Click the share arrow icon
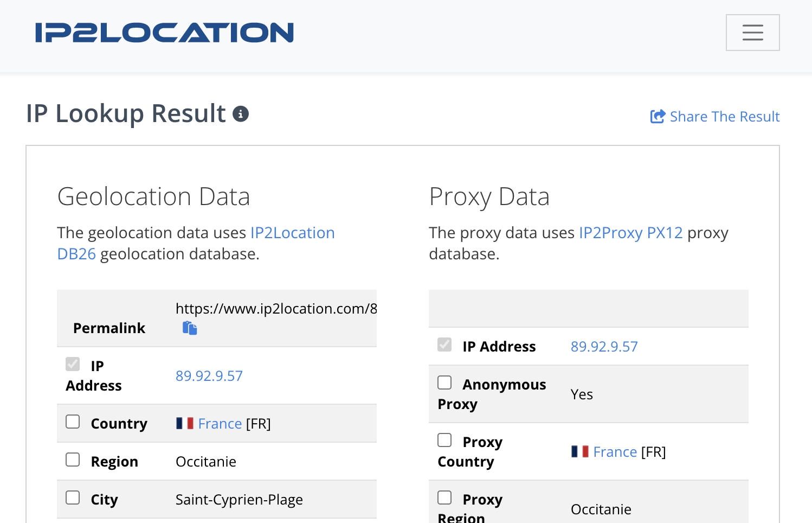 [x=658, y=117]
